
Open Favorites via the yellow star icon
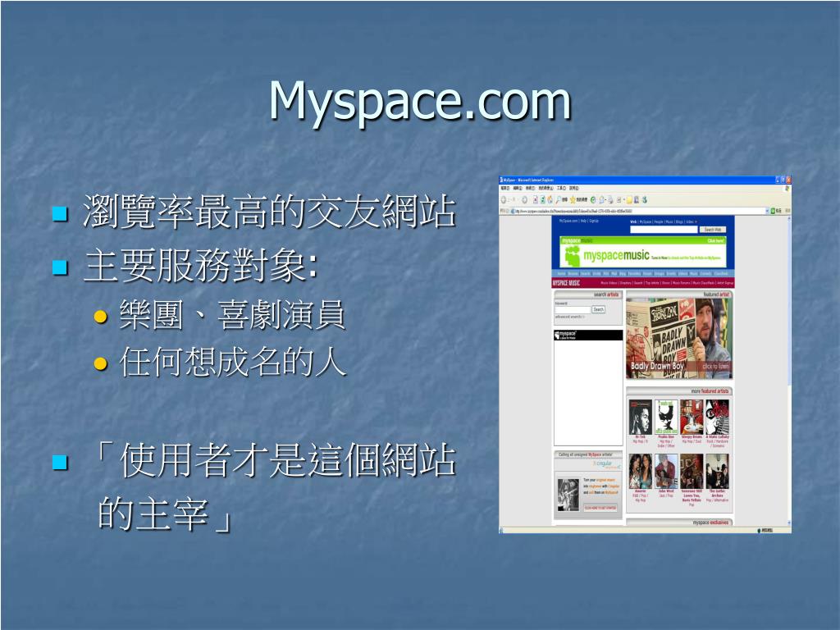pyautogui.click(x=573, y=200)
